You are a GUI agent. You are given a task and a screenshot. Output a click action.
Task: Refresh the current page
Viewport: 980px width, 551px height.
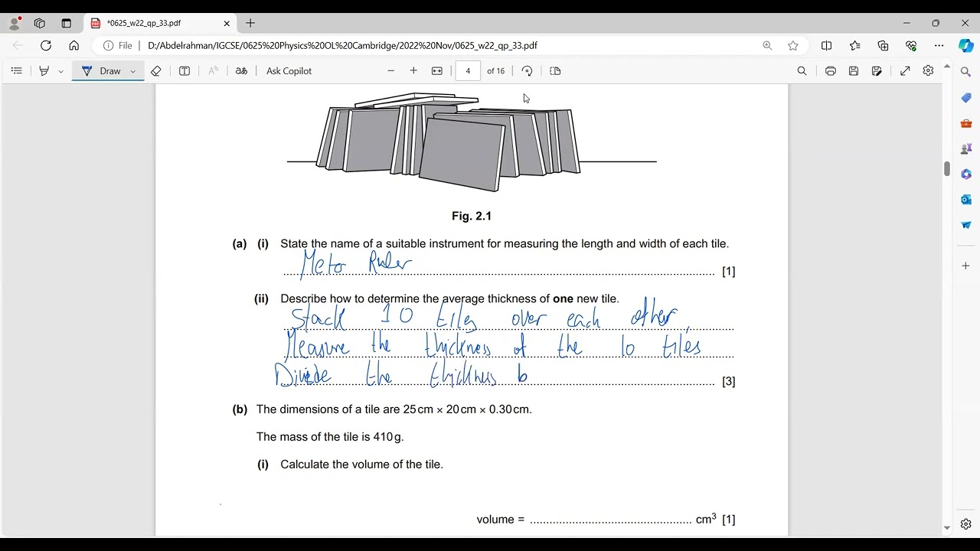pos(46,45)
